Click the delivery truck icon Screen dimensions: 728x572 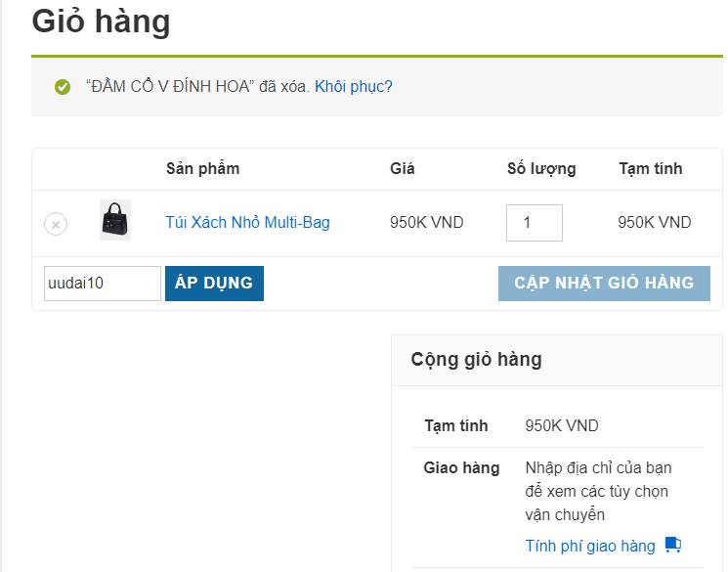[672, 545]
